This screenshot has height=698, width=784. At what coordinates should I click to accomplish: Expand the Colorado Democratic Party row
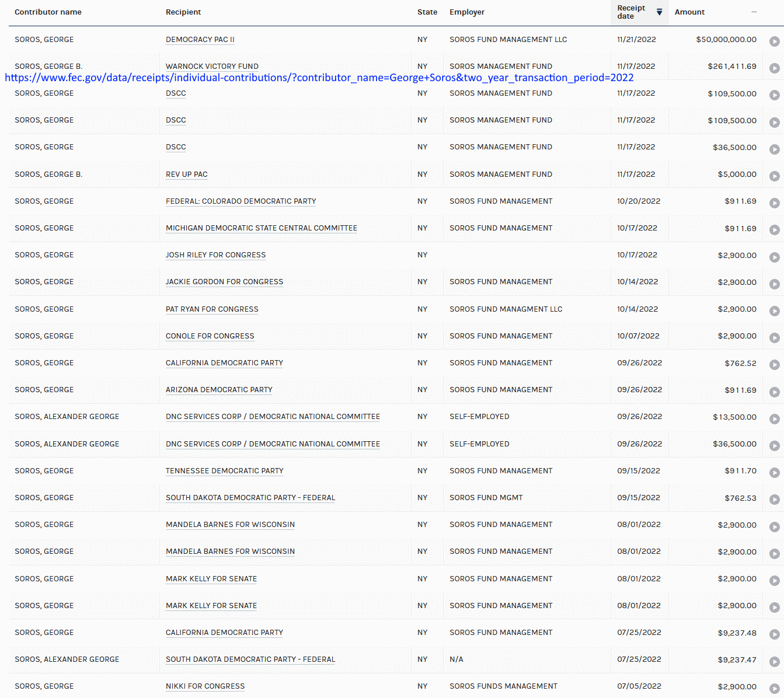click(x=774, y=203)
